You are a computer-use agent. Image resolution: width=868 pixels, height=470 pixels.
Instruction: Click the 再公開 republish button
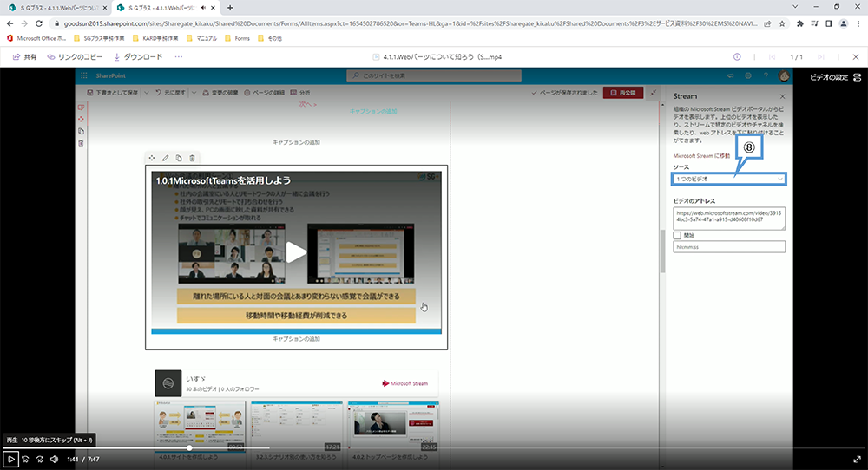pos(623,93)
